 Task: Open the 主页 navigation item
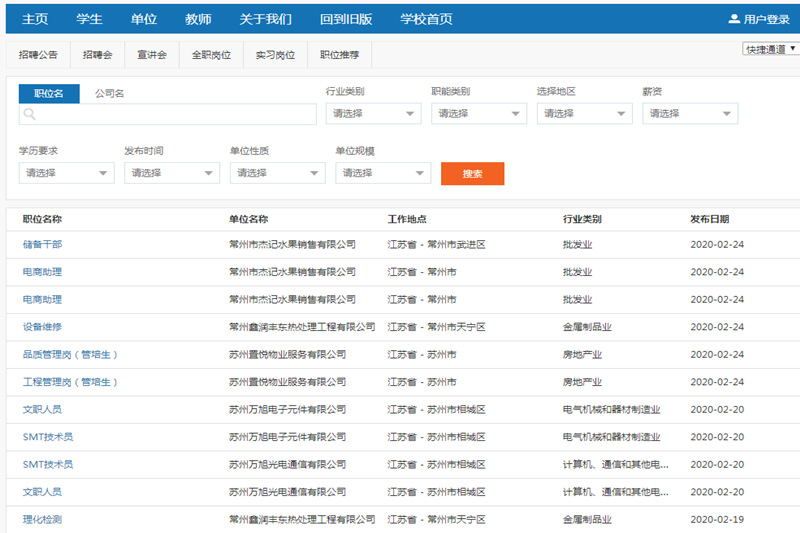35,19
